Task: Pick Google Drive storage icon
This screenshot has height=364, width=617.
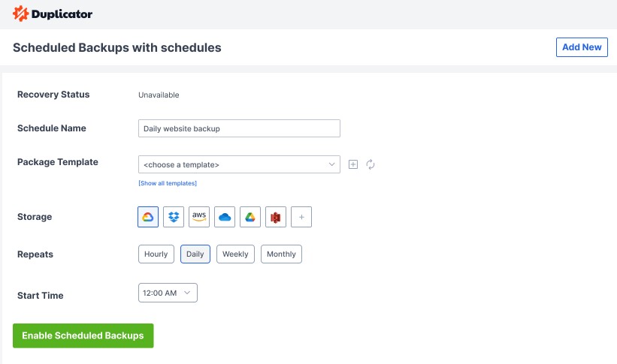Action: 250,217
